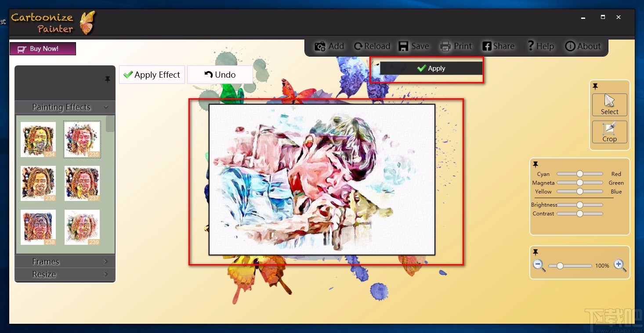This screenshot has width=644, height=333.
Task: Click the Cyan-Red slider handle
Action: [x=580, y=174]
